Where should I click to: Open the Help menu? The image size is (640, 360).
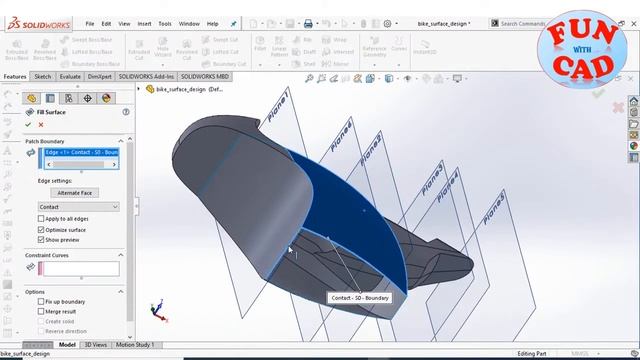(212, 24)
